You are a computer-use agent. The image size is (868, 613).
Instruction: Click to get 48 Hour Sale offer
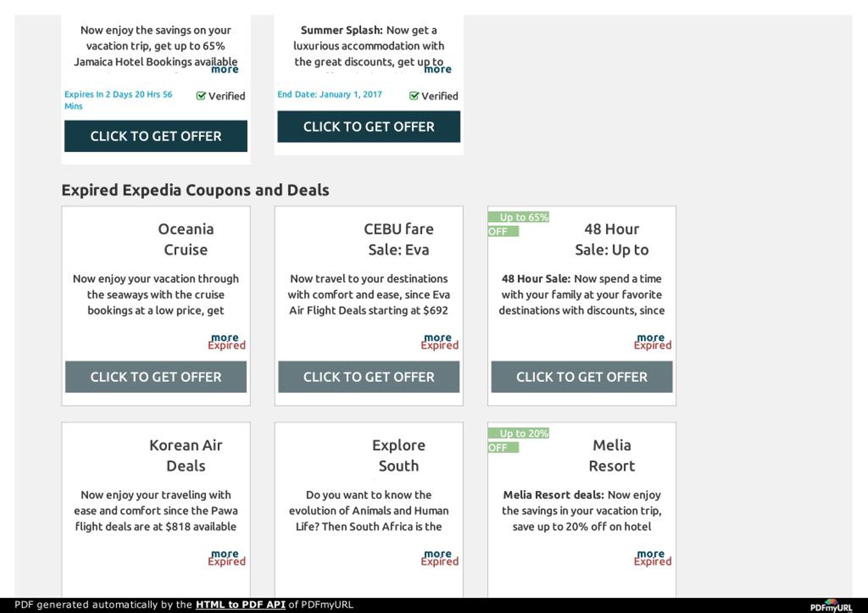coord(582,377)
